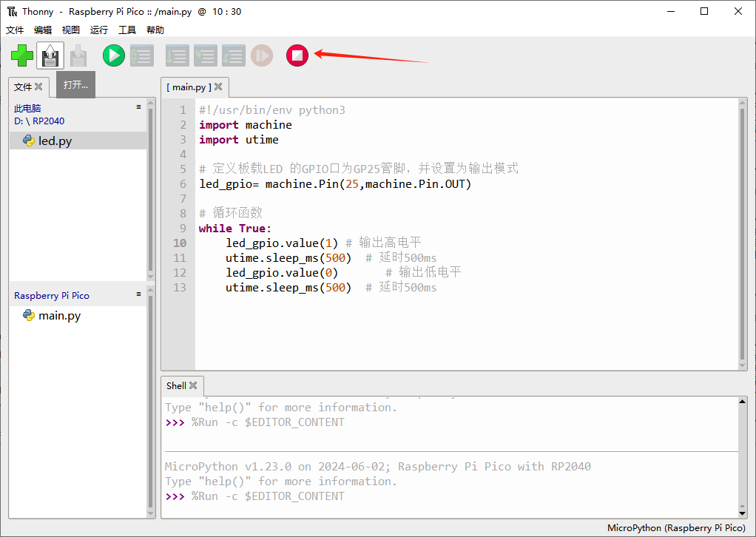
Task: Click the Step out debug icon
Action: tap(233, 55)
